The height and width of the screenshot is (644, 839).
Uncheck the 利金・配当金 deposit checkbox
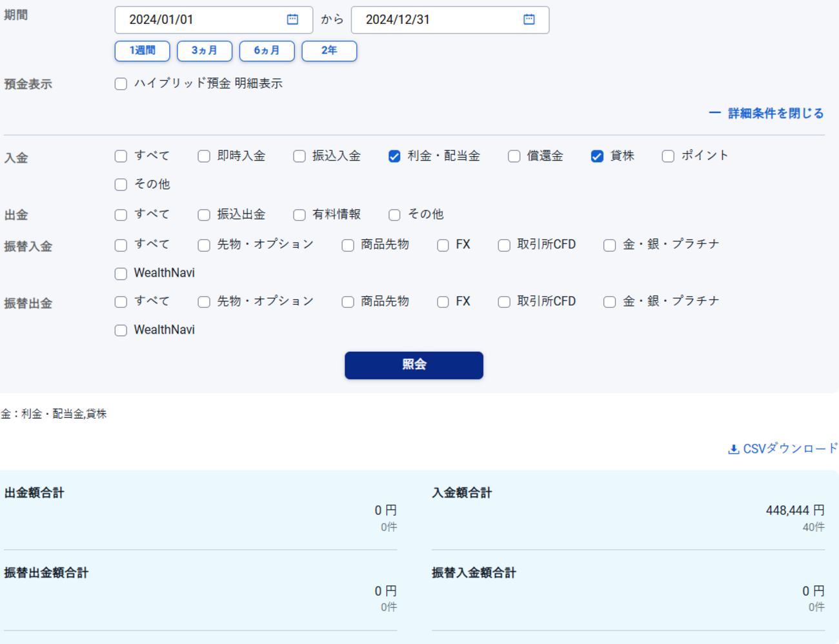[x=394, y=156]
